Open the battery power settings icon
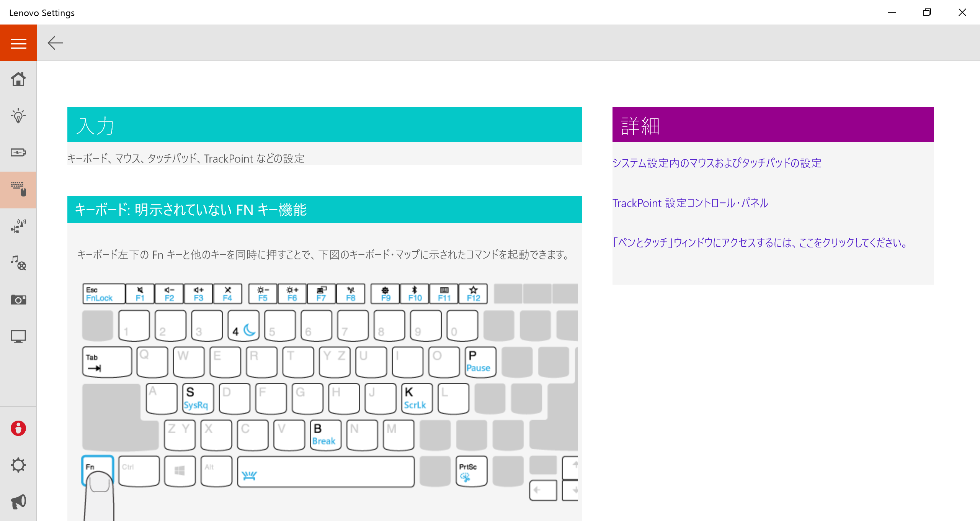 (18, 152)
